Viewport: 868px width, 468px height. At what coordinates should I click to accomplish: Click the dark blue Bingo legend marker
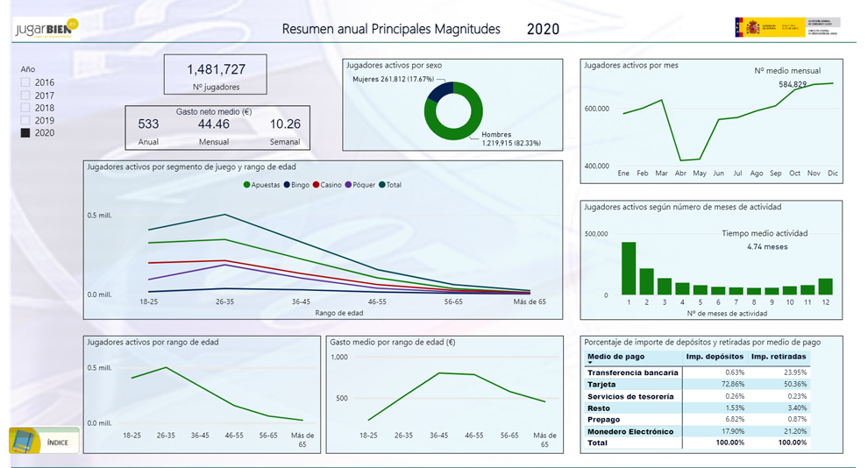click(287, 185)
